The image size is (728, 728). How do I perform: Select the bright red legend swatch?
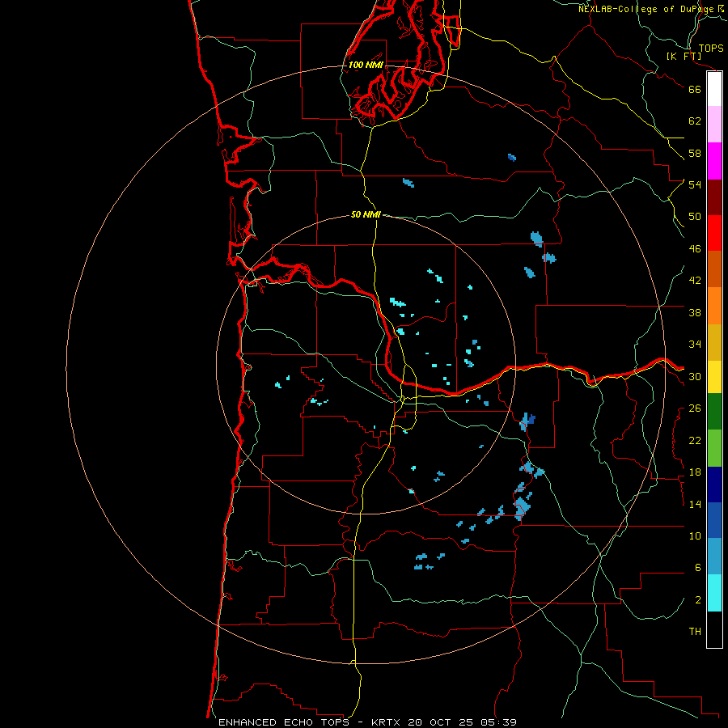point(714,233)
